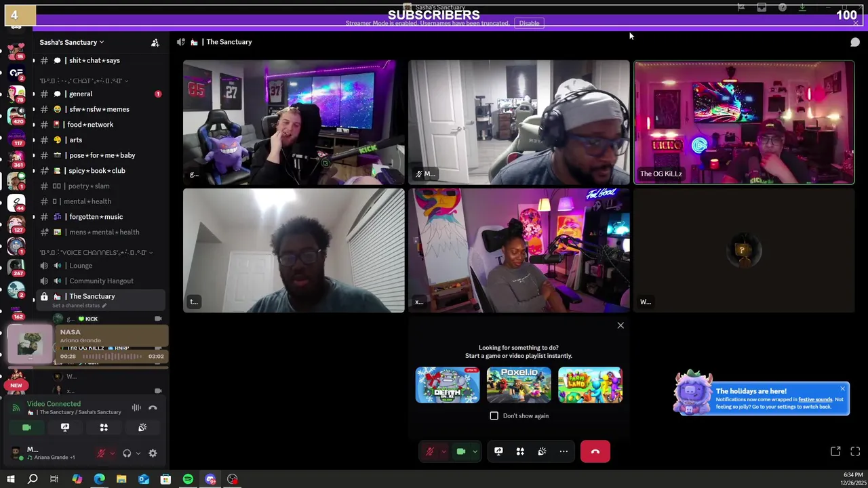Open the Windows Start menu
Viewport: 868px width, 488px height.
(x=10, y=479)
